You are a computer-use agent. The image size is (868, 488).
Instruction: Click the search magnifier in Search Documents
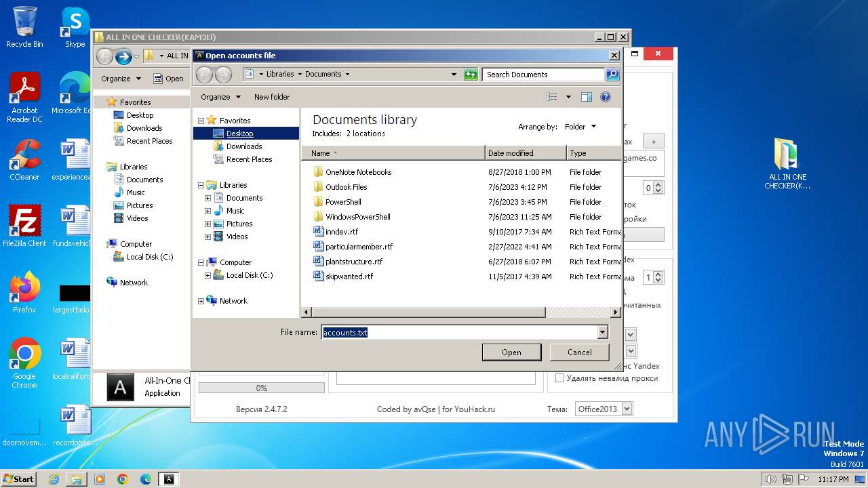612,75
